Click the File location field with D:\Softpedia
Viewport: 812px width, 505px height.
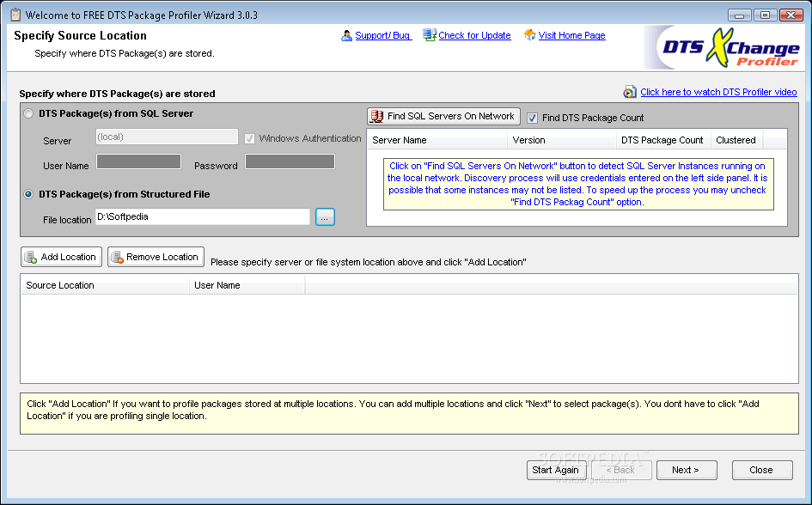coord(203,216)
